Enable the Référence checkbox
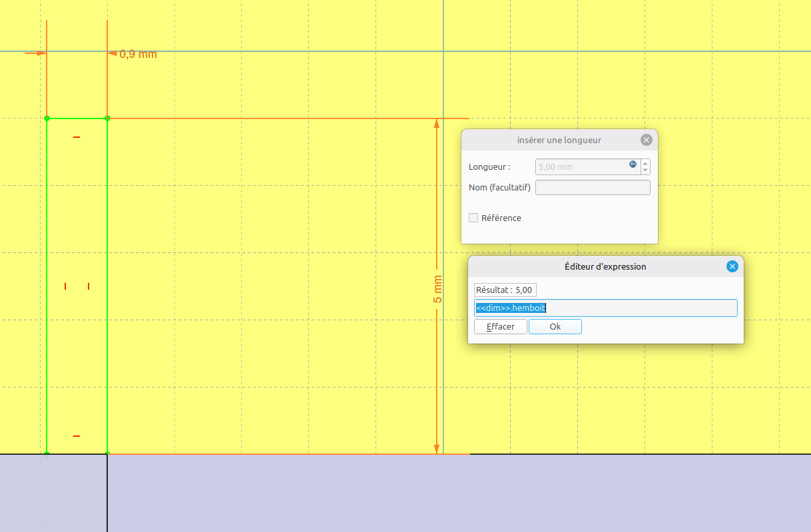The height and width of the screenshot is (532, 811). (473, 218)
